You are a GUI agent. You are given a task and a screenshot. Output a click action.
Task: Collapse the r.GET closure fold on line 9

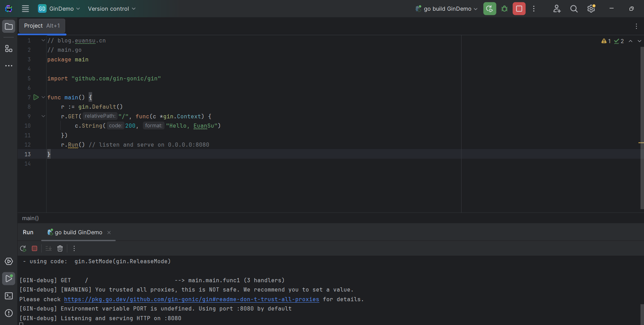tap(43, 116)
